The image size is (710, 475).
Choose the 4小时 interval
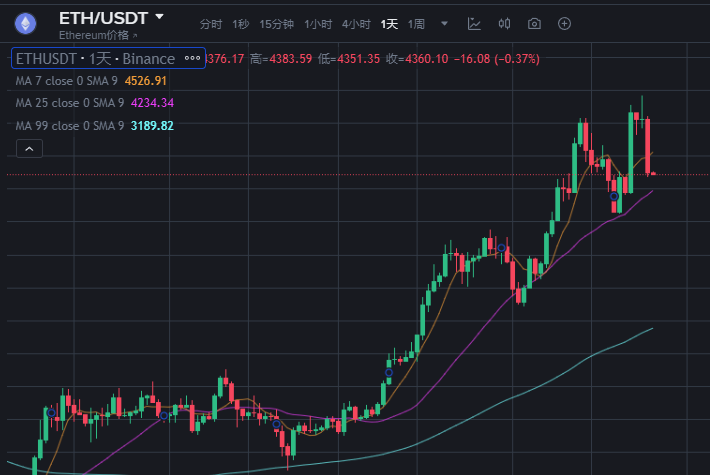(x=354, y=23)
